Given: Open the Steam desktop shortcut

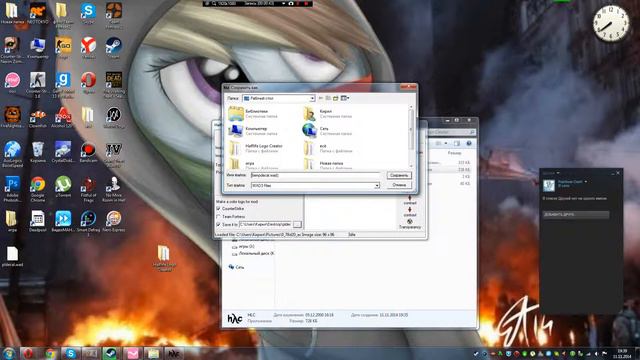Looking at the screenshot, I should pos(113,48).
